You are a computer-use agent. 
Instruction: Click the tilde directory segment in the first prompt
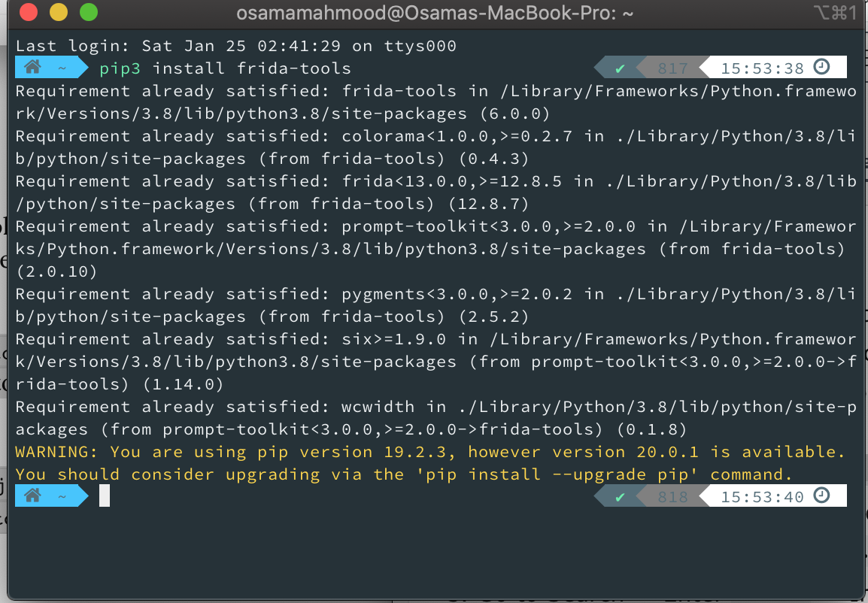click(x=62, y=68)
